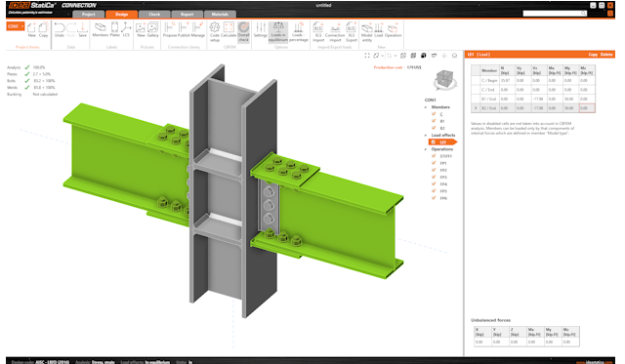The height and width of the screenshot is (364, 625).
Task: Toggle Loads in equilibrium option
Action: pyautogui.click(x=277, y=32)
